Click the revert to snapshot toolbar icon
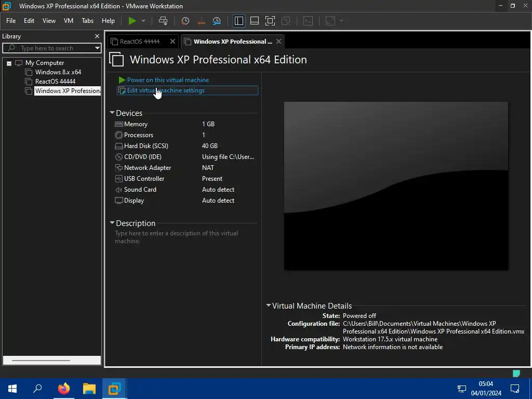 201,21
